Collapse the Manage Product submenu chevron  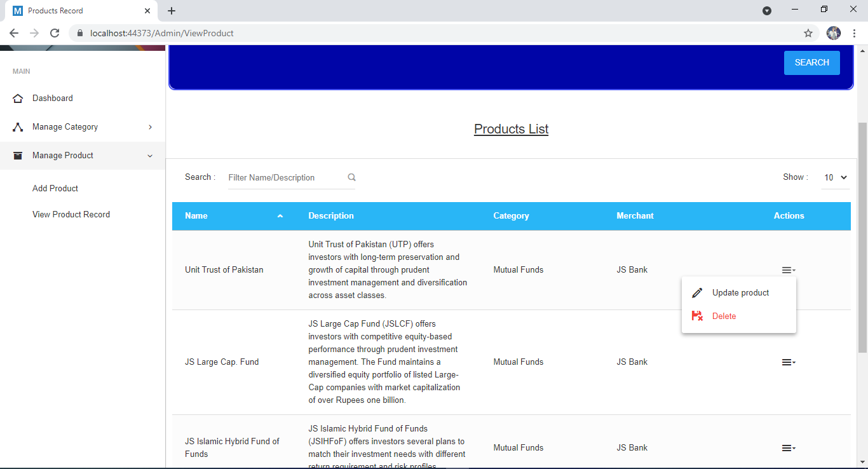(151, 156)
